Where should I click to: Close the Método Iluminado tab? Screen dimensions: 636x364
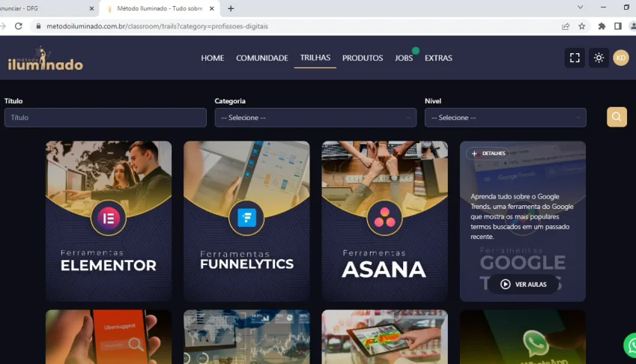click(x=211, y=8)
